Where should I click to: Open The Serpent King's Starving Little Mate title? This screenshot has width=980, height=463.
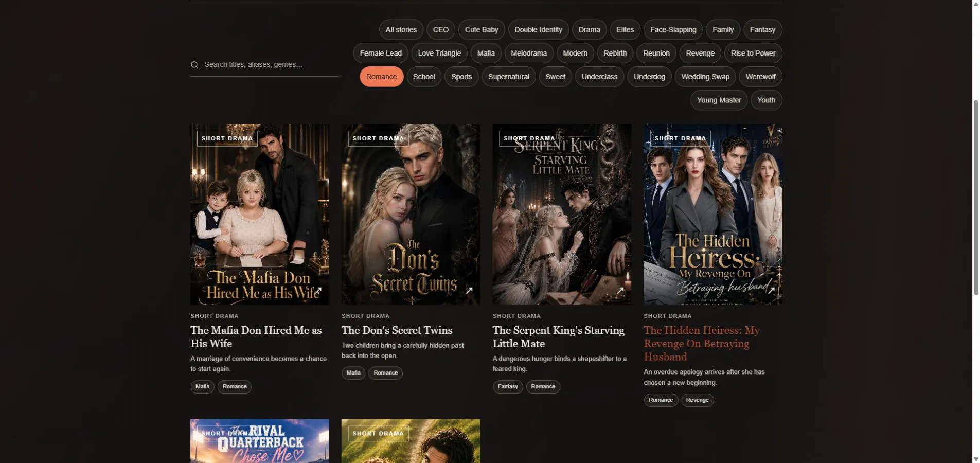tap(559, 337)
